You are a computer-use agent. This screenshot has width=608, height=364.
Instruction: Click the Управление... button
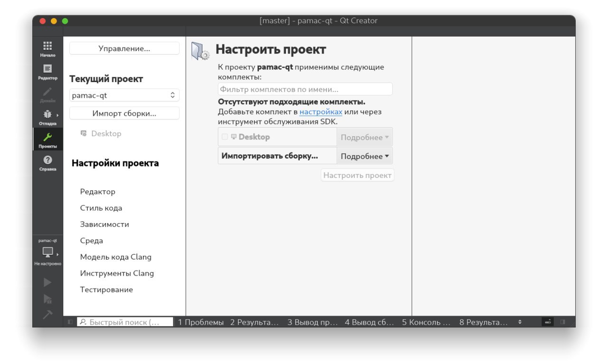click(x=124, y=48)
